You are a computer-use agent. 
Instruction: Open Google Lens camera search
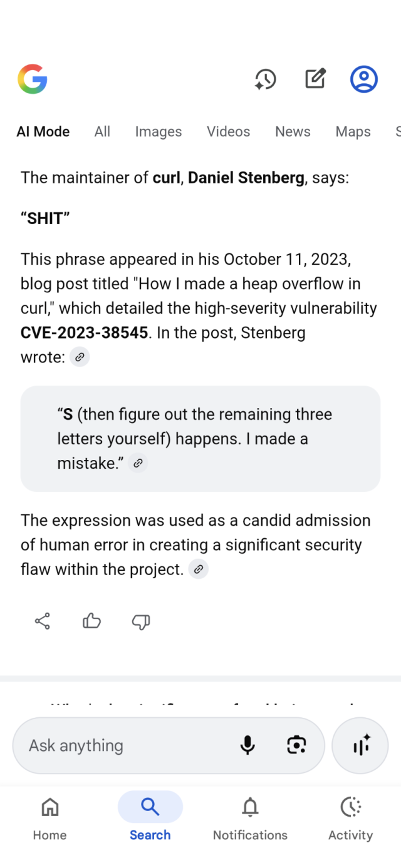296,745
